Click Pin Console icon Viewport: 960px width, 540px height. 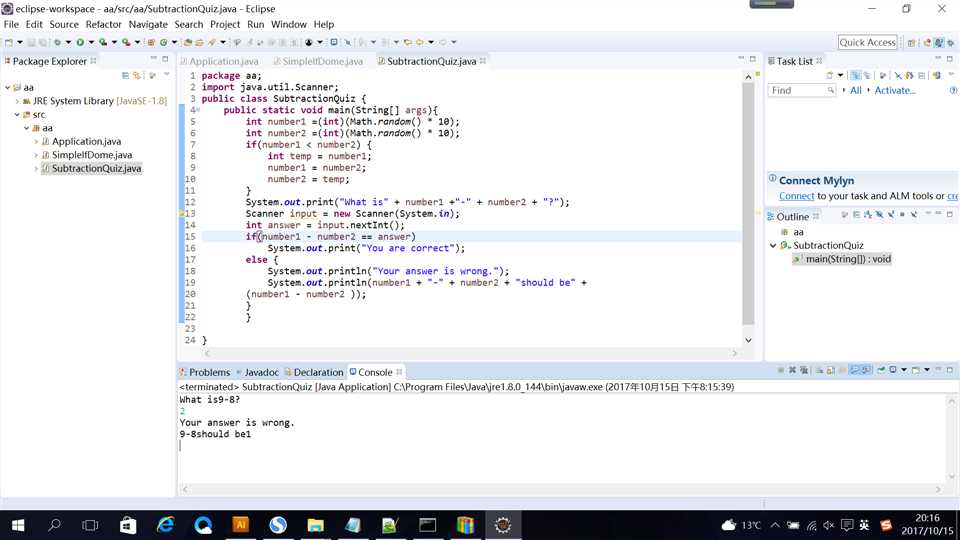[x=881, y=370]
